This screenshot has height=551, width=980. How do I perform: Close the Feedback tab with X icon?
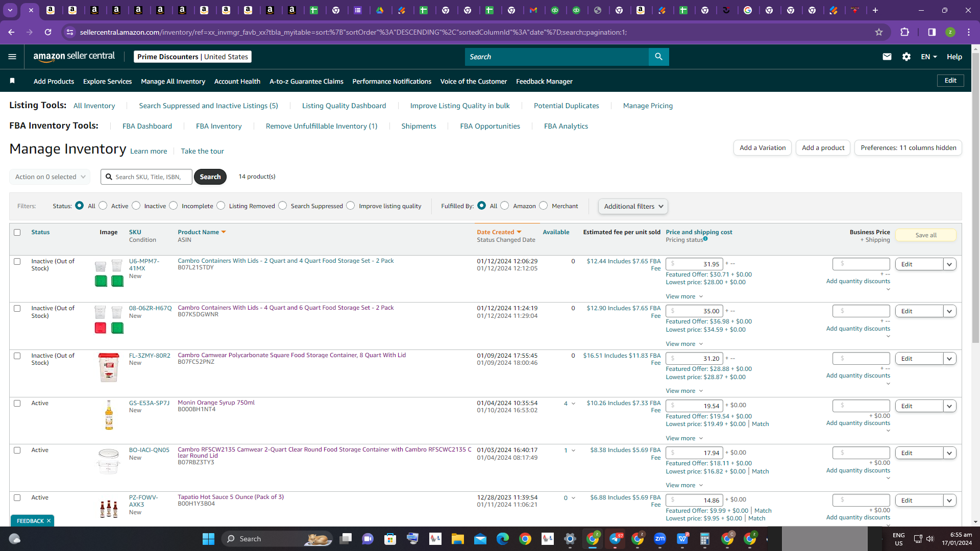48,521
